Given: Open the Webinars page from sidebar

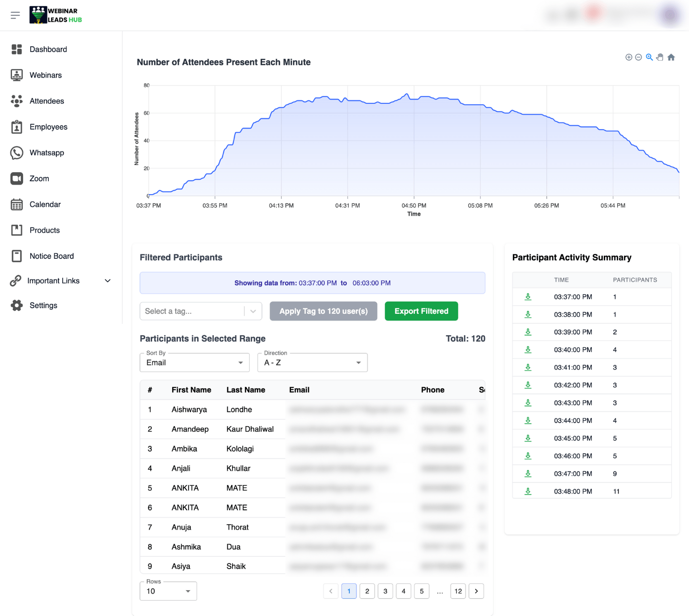Looking at the screenshot, I should (45, 76).
